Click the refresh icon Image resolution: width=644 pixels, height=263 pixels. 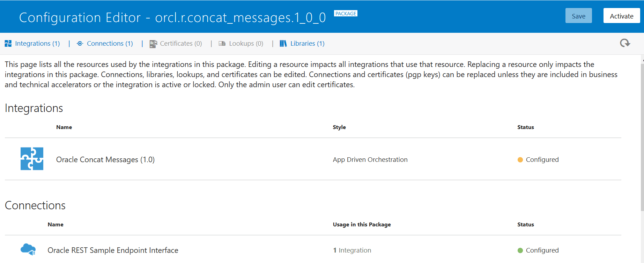(x=625, y=43)
